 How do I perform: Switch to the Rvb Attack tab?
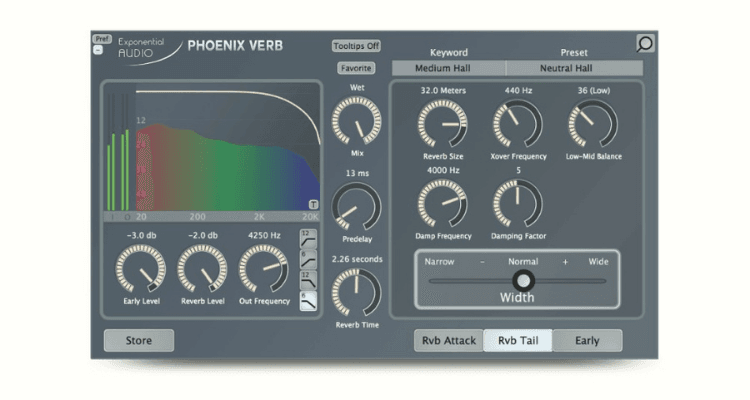(x=449, y=340)
